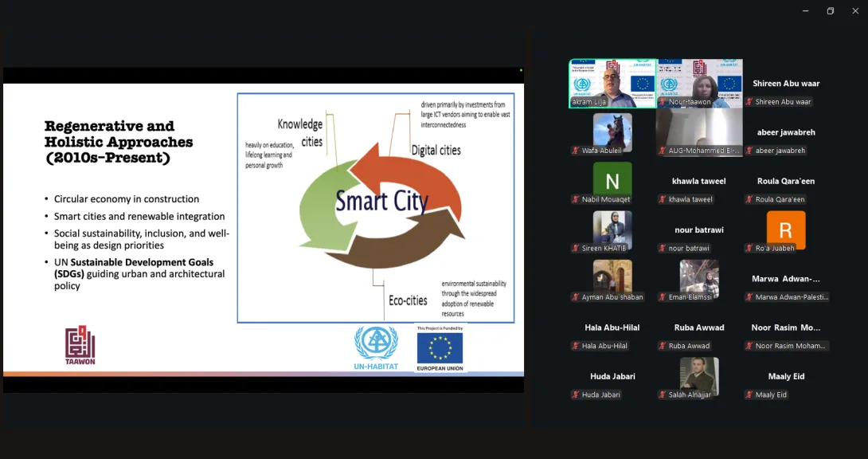Click the 'Eco-cities' diagram label
Image resolution: width=868 pixels, height=459 pixels.
(x=408, y=300)
